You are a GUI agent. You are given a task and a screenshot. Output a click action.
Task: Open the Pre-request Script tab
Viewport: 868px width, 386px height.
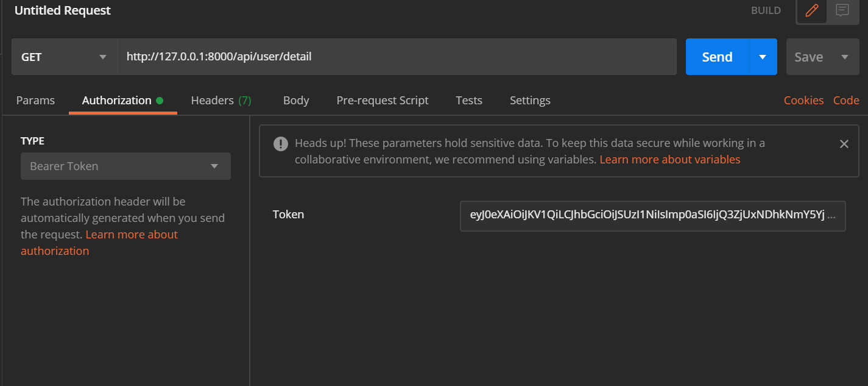(383, 100)
